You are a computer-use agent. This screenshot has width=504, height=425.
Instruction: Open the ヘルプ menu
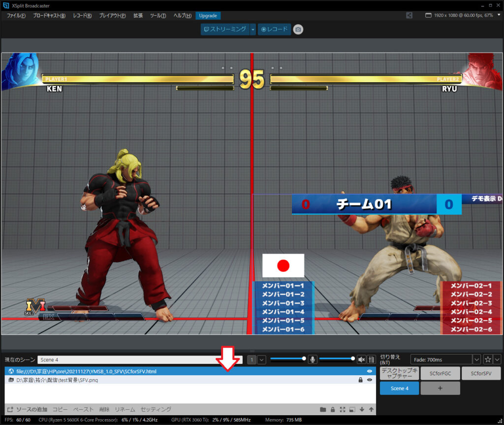(182, 15)
